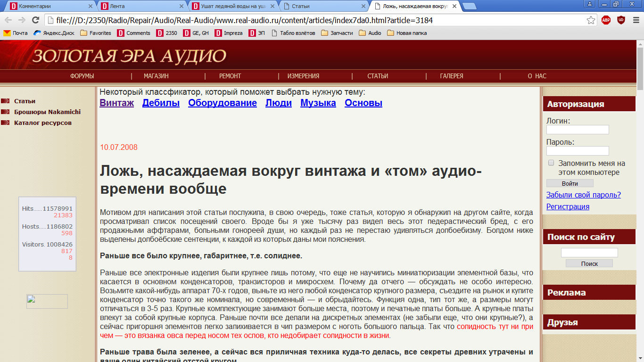Select the Основы category link

[363, 103]
